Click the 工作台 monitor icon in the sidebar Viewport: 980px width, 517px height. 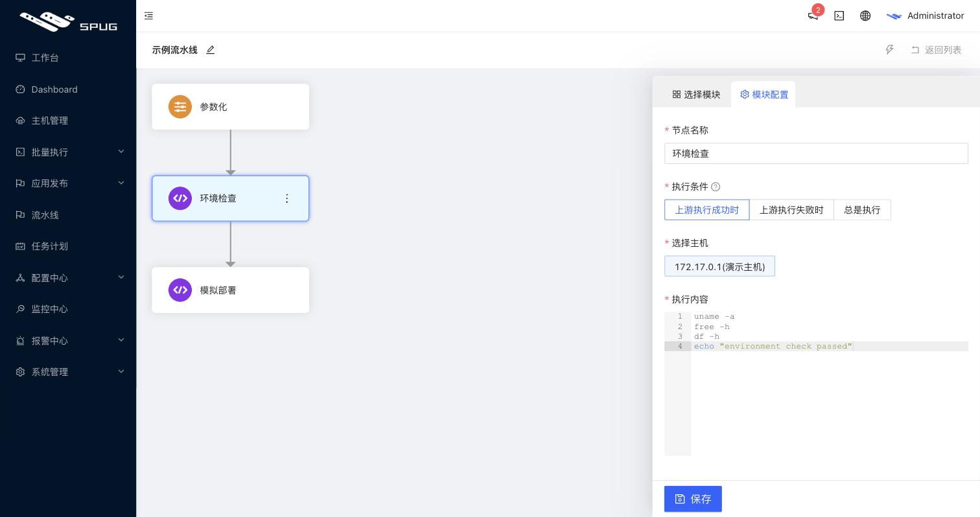(20, 58)
